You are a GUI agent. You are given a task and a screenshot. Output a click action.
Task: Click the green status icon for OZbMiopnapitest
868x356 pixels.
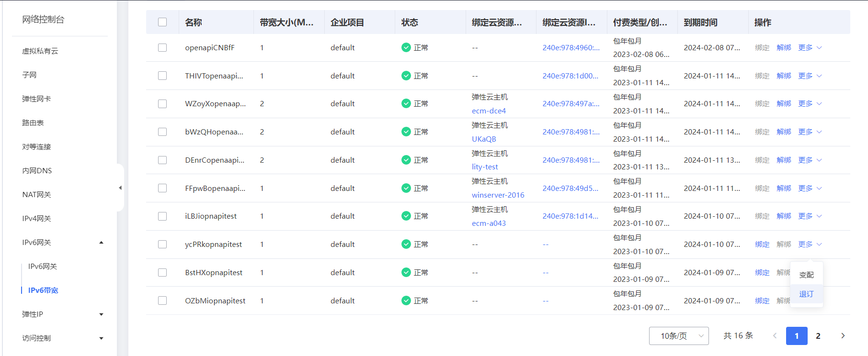406,300
